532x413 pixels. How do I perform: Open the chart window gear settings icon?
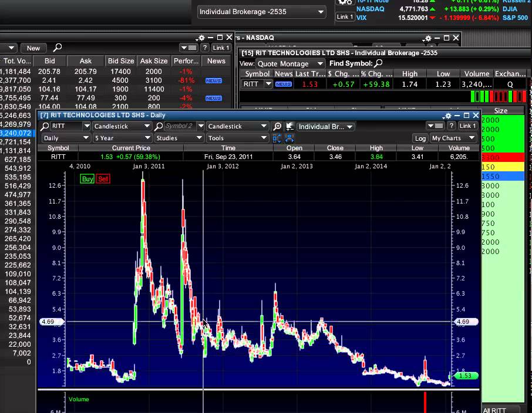tap(447, 116)
